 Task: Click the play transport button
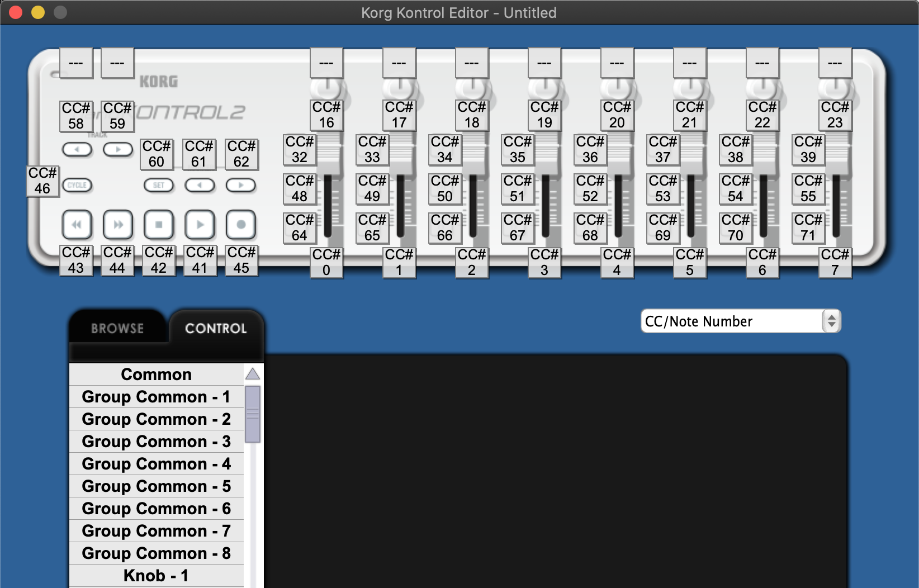200,225
